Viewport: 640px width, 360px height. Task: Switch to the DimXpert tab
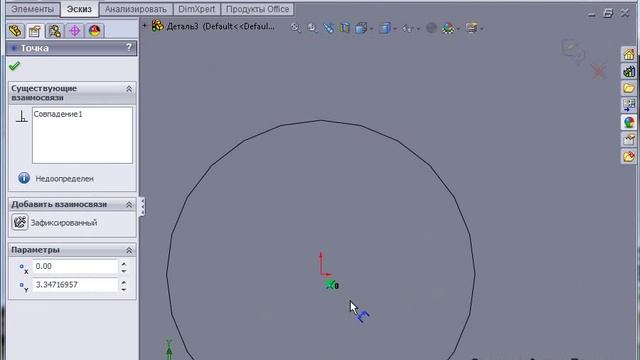pyautogui.click(x=196, y=9)
